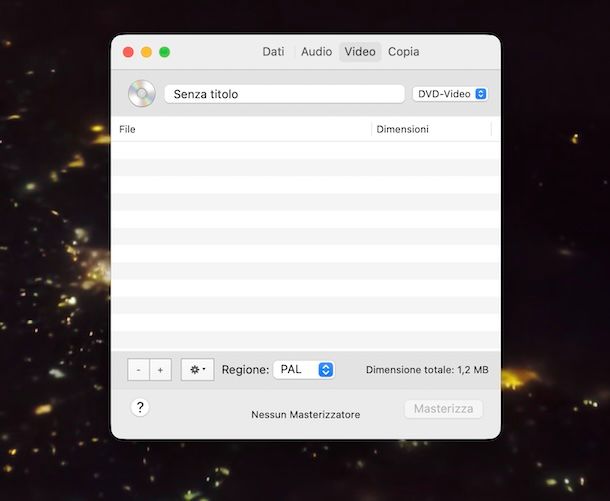This screenshot has width=610, height=501.
Task: Select the Video tab
Action: point(360,52)
